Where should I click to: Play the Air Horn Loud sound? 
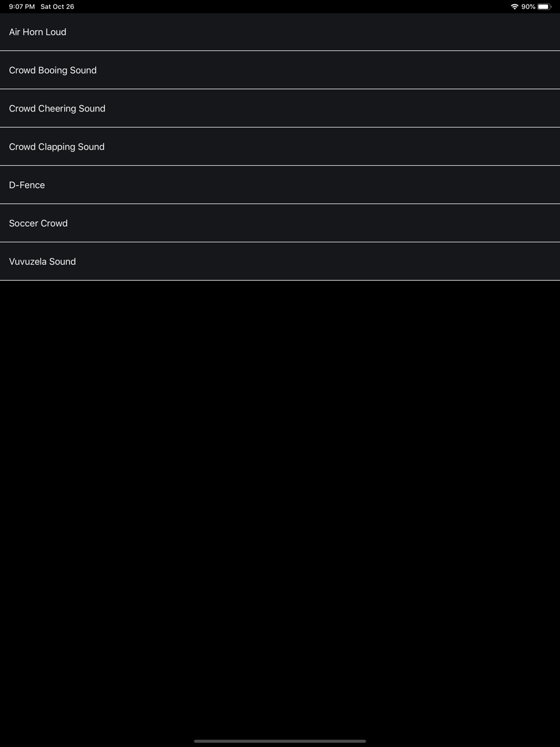click(280, 32)
